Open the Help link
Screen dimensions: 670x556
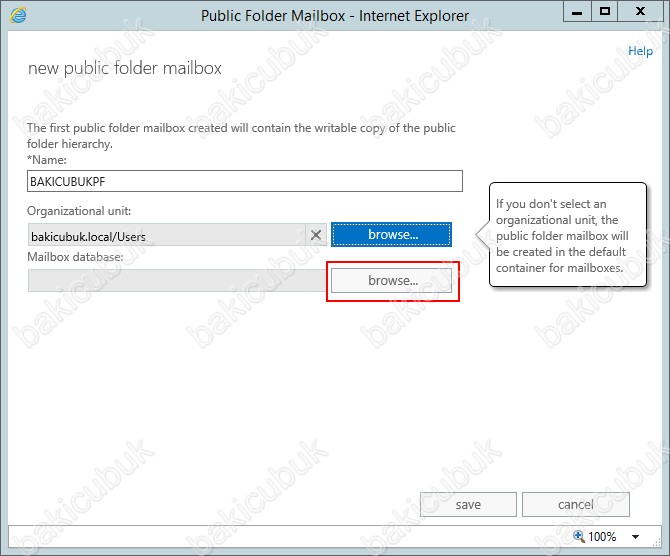pyautogui.click(x=640, y=51)
